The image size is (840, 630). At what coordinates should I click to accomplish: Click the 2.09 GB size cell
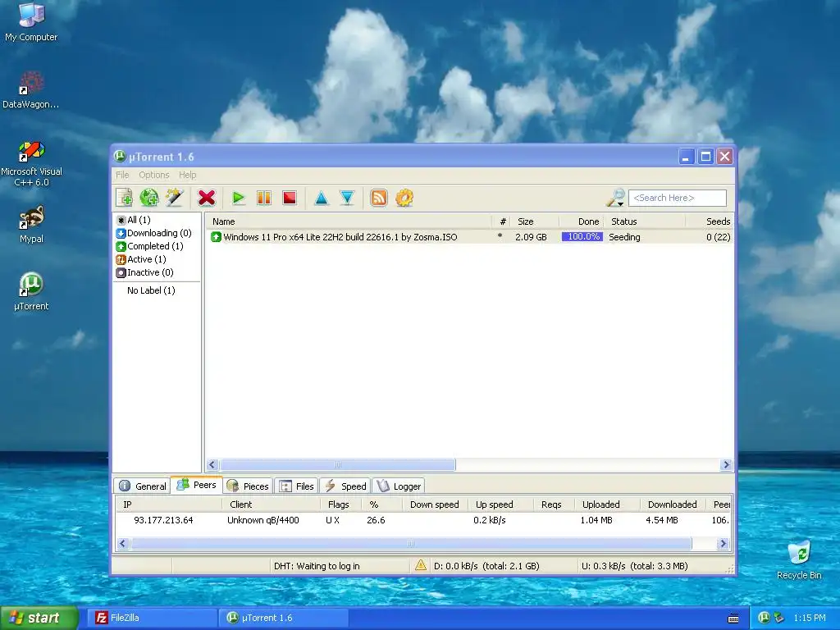click(x=531, y=237)
